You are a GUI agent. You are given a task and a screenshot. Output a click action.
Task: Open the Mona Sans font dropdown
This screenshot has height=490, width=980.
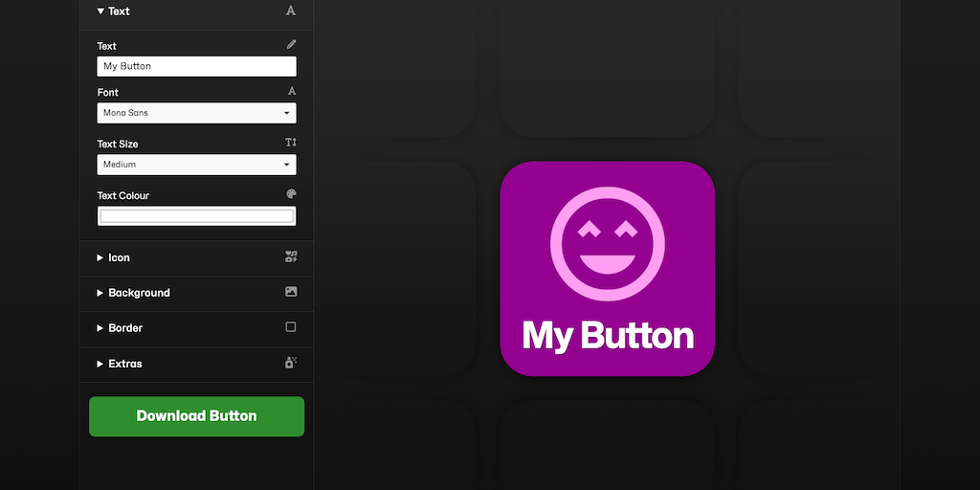(197, 113)
